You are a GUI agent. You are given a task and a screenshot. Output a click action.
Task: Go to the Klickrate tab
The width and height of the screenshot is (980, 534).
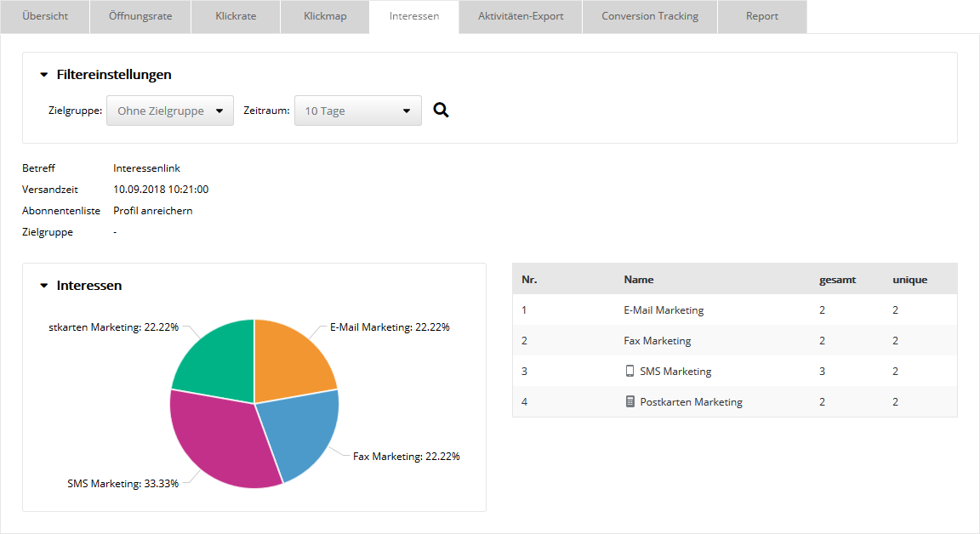(x=236, y=17)
